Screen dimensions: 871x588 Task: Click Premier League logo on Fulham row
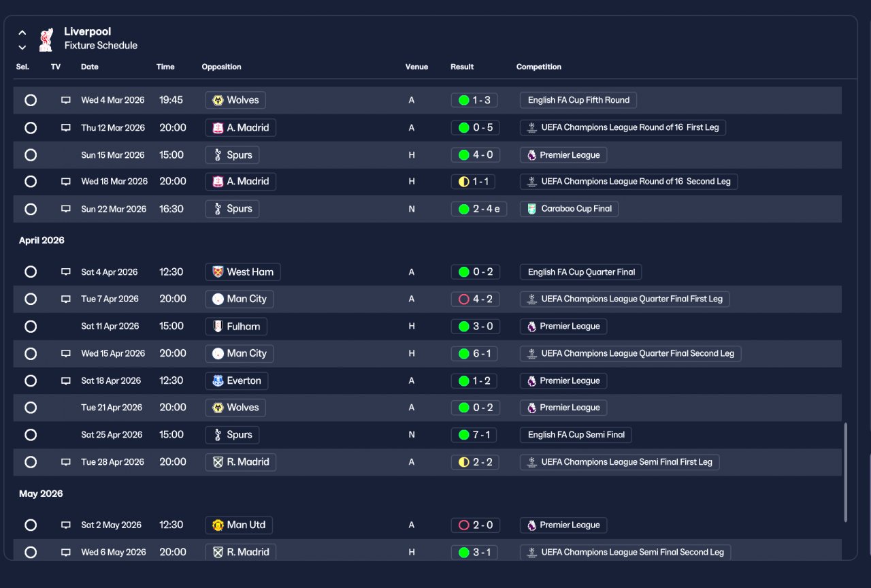pyautogui.click(x=531, y=326)
